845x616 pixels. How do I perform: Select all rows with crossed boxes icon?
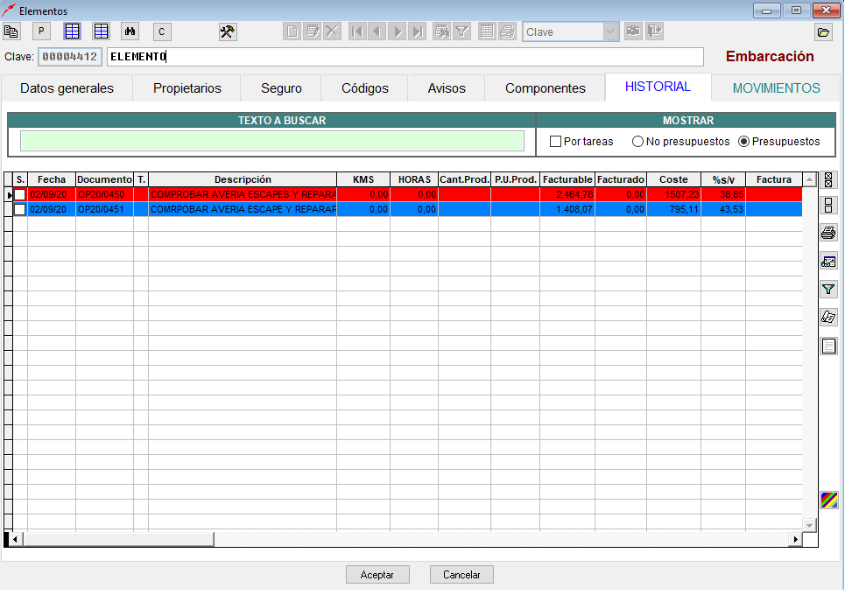[x=829, y=180]
